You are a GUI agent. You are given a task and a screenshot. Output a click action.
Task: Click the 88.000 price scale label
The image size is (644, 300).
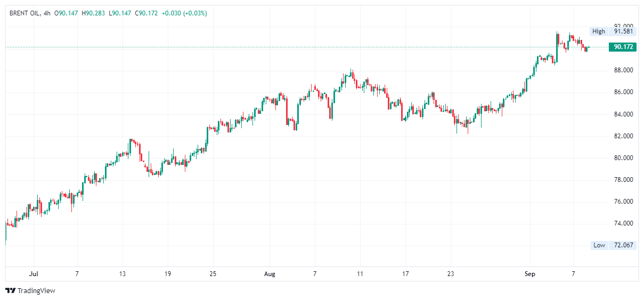pos(623,70)
